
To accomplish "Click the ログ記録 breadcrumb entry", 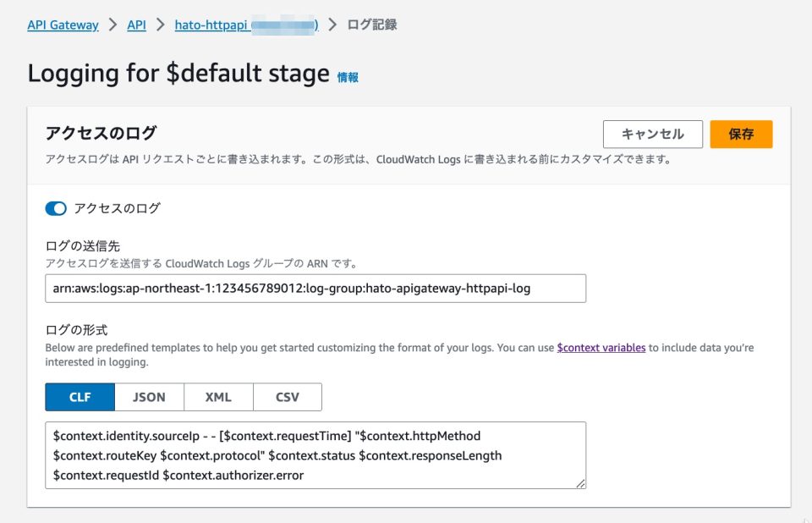I will pyautogui.click(x=373, y=25).
